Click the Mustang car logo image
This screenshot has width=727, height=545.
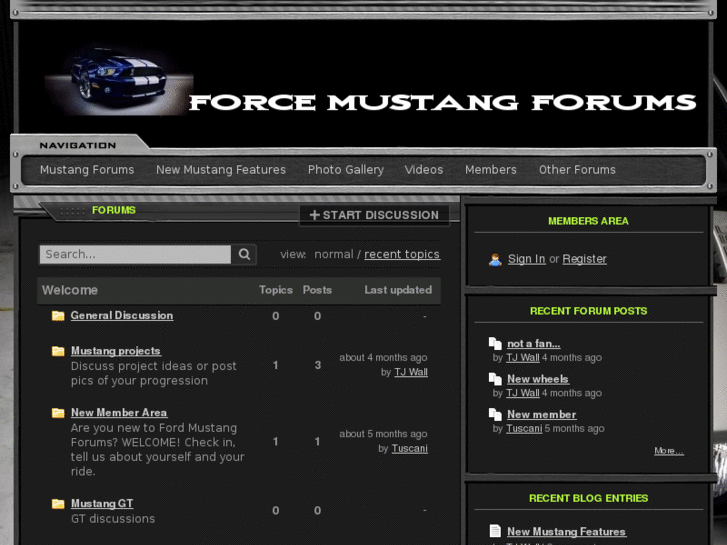tap(119, 82)
